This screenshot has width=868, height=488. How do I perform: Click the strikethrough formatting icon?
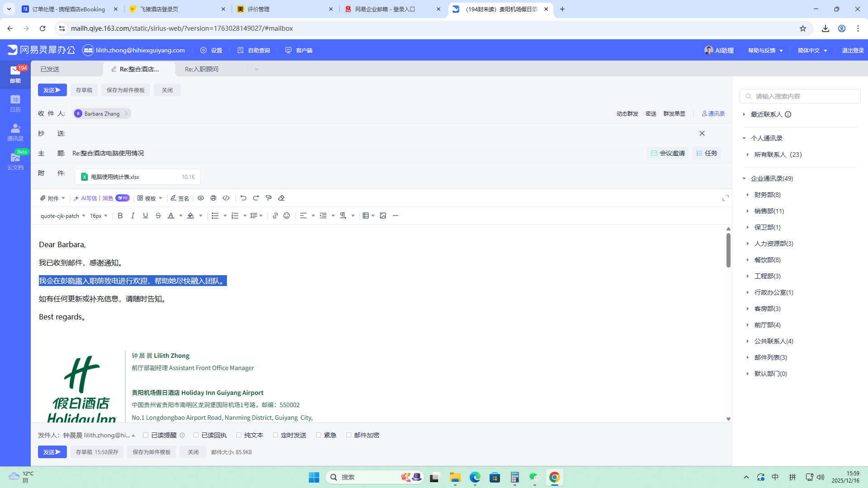(x=158, y=216)
